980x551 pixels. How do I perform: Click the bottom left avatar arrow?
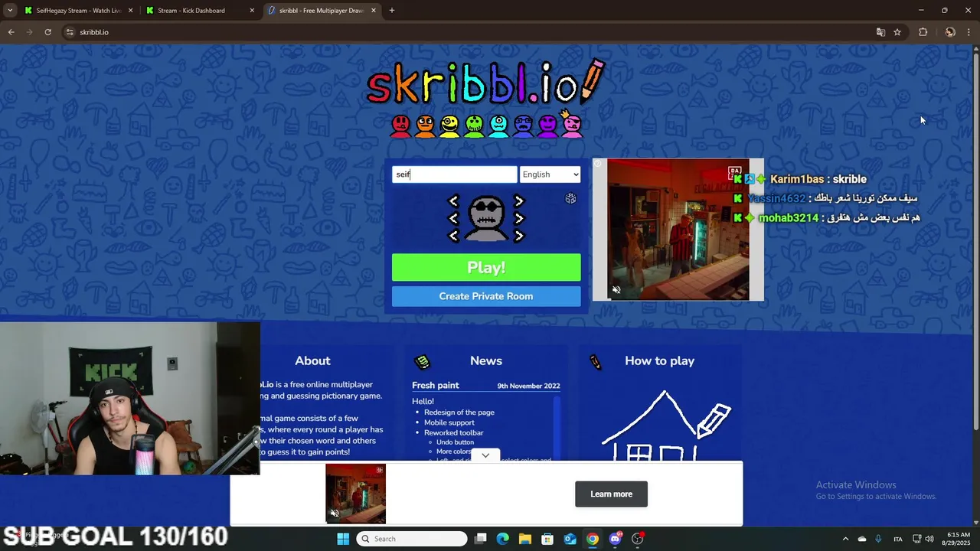[x=453, y=236]
